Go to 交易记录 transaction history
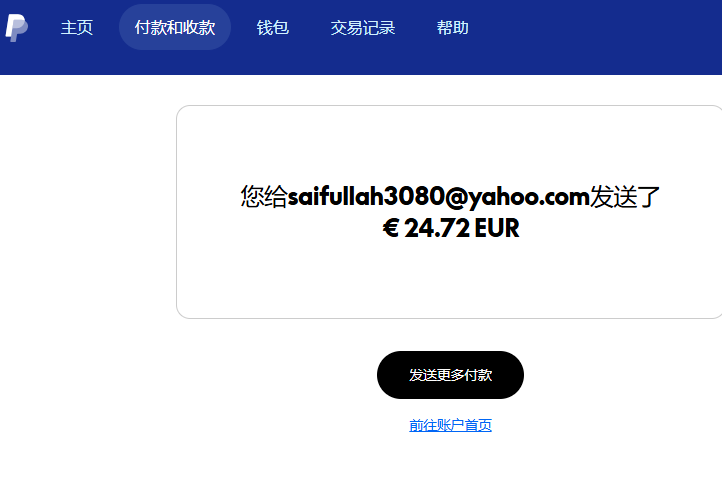The width and height of the screenshot is (722, 499). [x=363, y=28]
